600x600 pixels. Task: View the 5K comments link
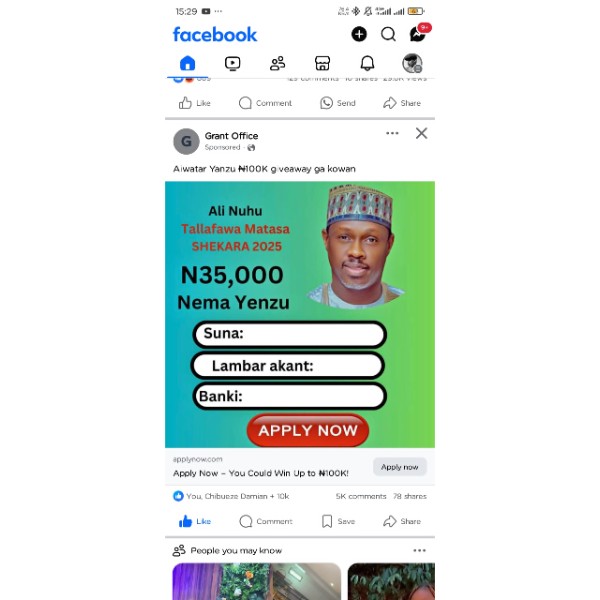click(361, 496)
